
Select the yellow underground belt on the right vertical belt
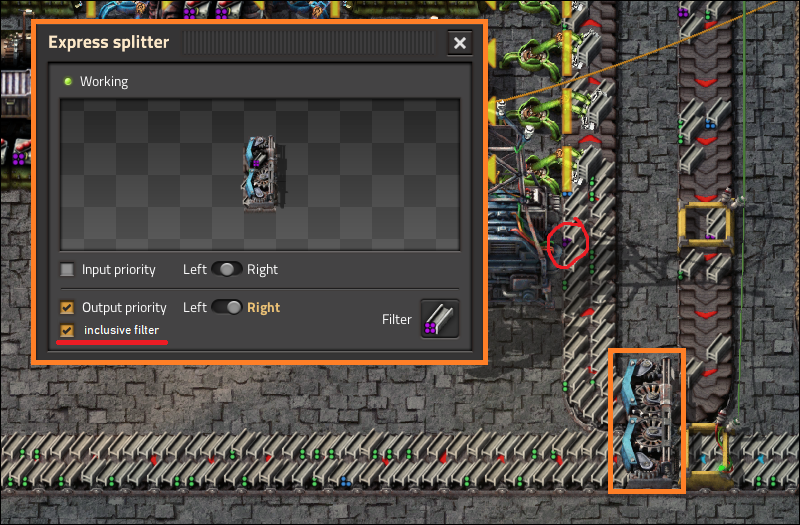(706, 228)
